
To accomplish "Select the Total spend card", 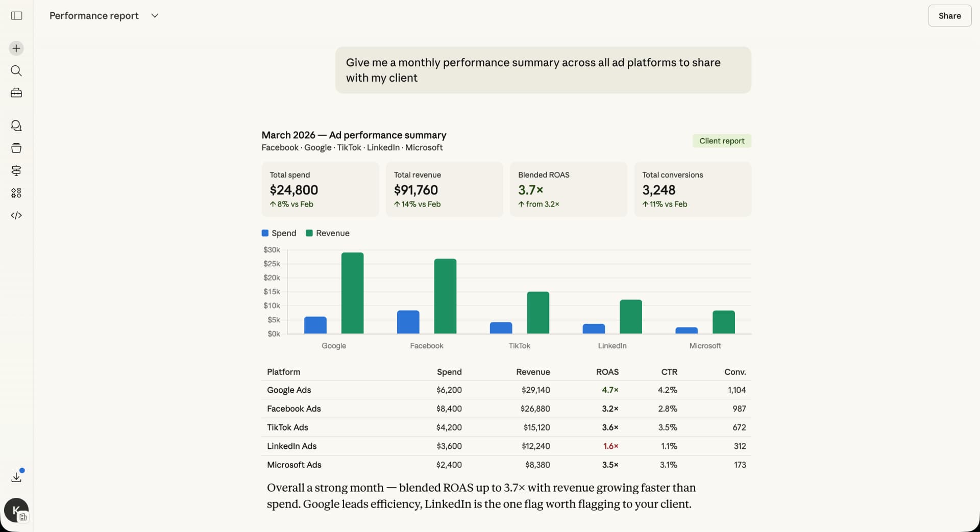I will 320,189.
